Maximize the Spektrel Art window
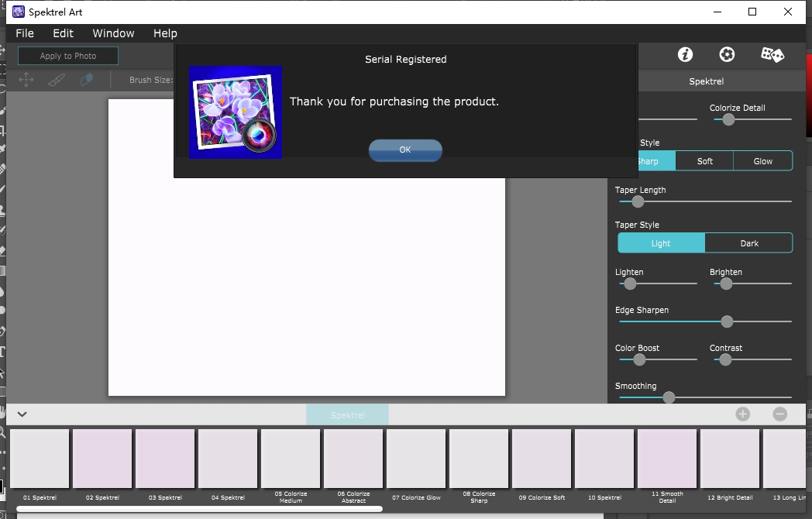Screen dimensions: 812x519 click(752, 12)
